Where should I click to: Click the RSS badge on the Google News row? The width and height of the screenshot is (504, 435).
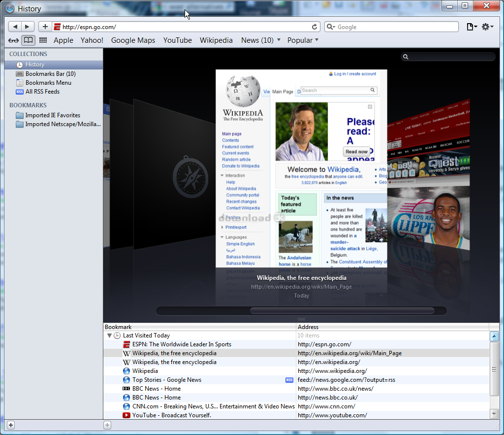point(289,380)
